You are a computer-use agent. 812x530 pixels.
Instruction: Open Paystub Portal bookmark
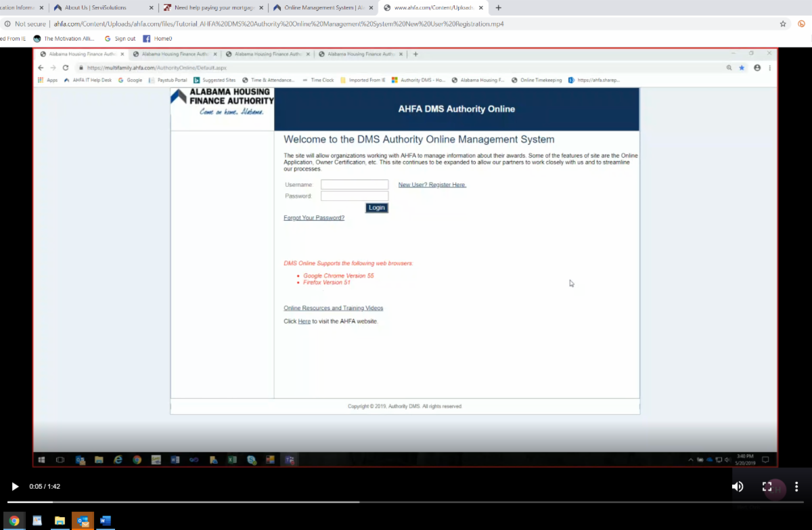(168, 80)
